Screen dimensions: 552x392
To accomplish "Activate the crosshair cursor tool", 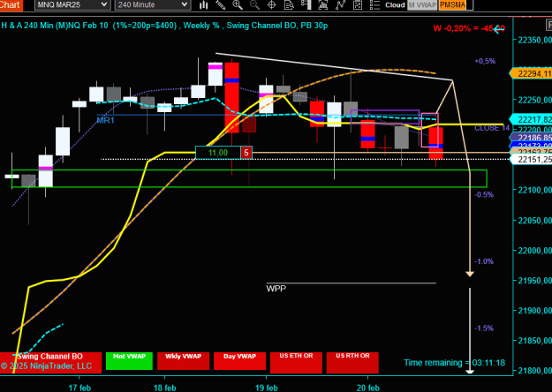I will point(272,4).
